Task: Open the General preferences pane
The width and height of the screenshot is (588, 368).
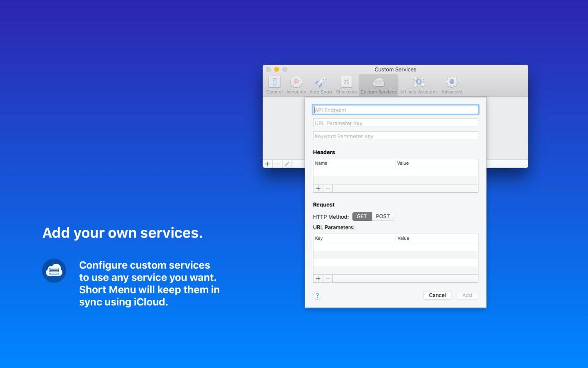Action: pyautogui.click(x=274, y=85)
